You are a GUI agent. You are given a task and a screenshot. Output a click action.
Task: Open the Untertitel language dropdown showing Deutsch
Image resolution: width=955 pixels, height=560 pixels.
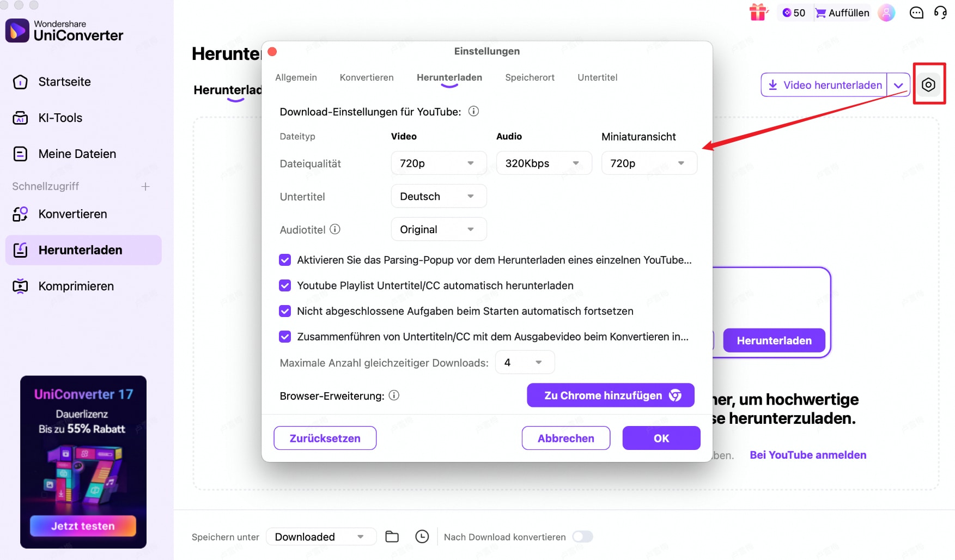pos(438,196)
